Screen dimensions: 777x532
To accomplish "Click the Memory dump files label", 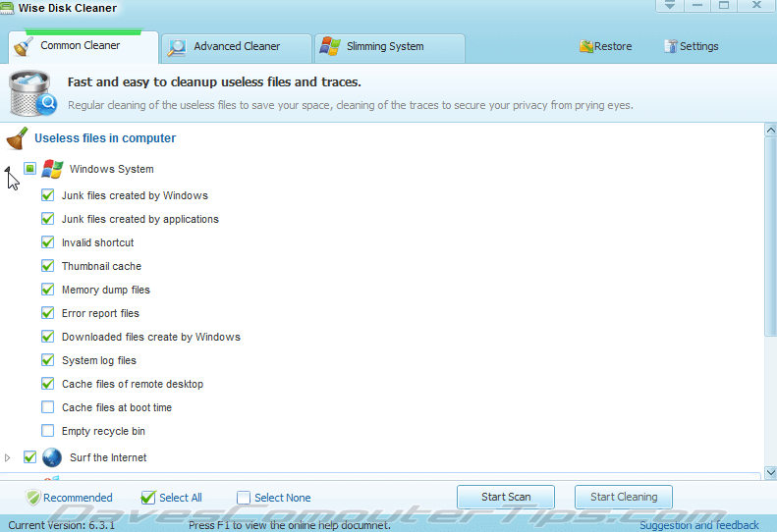I will pos(105,290).
